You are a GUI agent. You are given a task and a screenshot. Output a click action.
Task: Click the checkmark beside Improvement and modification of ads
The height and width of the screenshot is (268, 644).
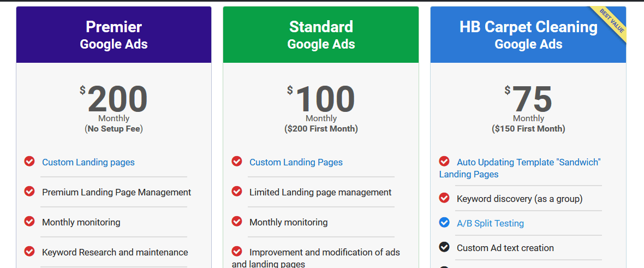236,251
